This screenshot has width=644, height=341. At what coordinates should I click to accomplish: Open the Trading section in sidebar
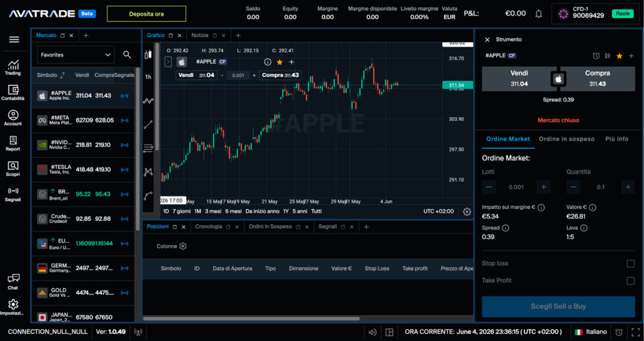(13, 68)
